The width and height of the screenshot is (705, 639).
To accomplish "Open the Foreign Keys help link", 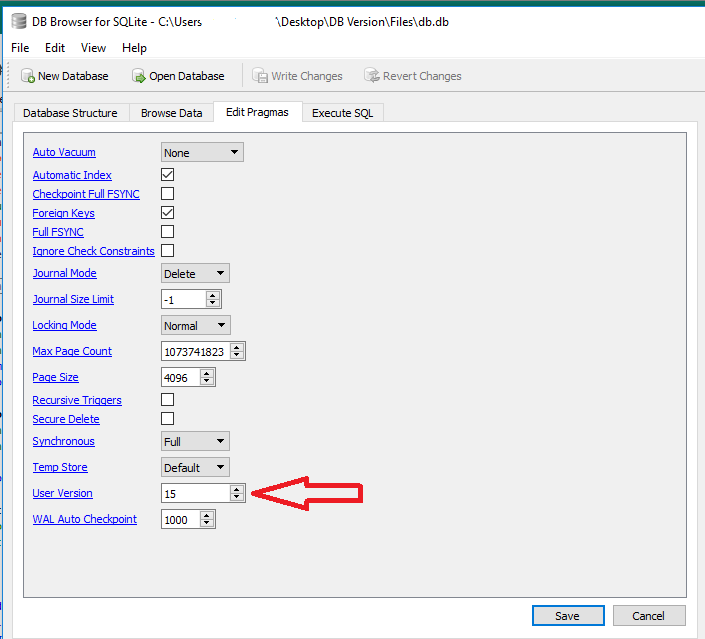I will (x=63, y=213).
